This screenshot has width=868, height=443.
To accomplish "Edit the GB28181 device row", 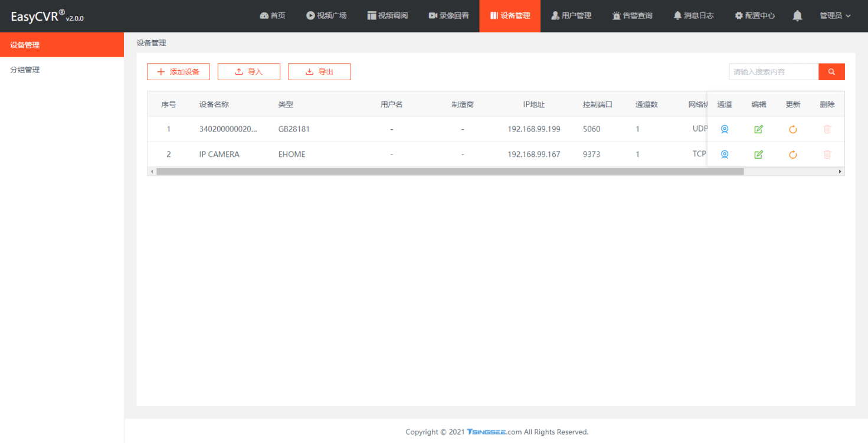I will [x=759, y=129].
